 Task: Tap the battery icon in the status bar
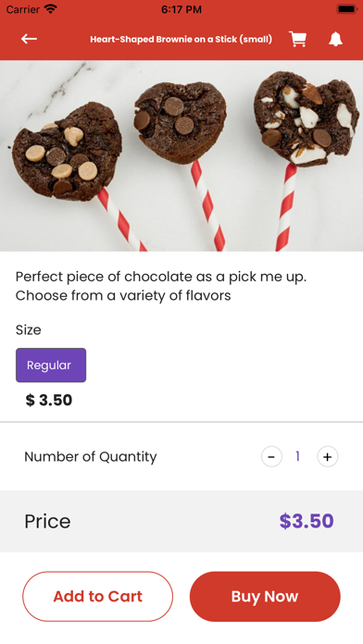pos(346,9)
